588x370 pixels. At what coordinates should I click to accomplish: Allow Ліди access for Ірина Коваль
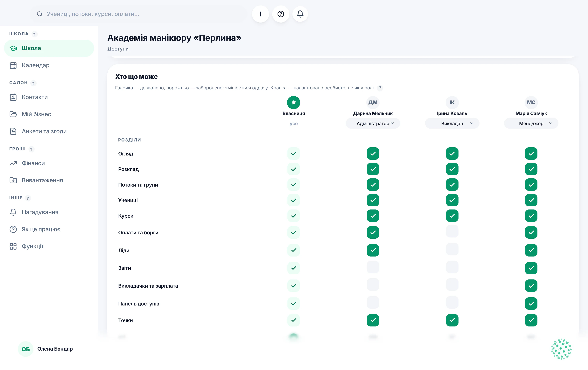(x=452, y=249)
